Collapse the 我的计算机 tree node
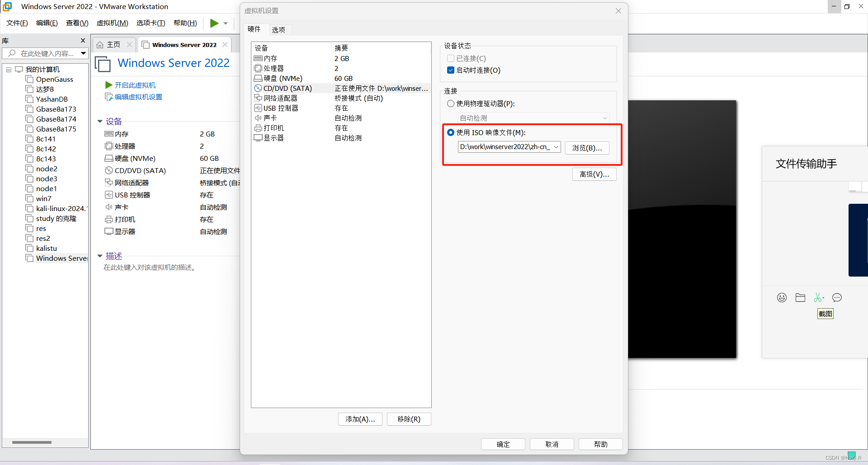 click(9, 70)
